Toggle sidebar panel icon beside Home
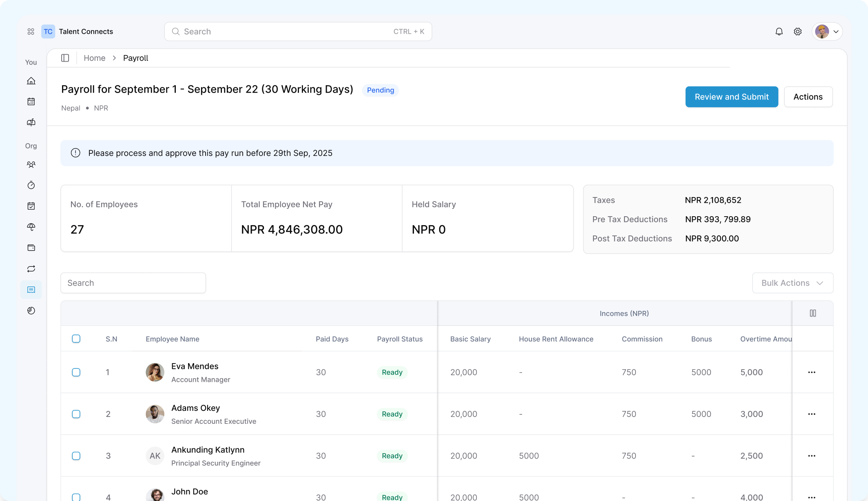The height and width of the screenshot is (501, 868). [65, 58]
